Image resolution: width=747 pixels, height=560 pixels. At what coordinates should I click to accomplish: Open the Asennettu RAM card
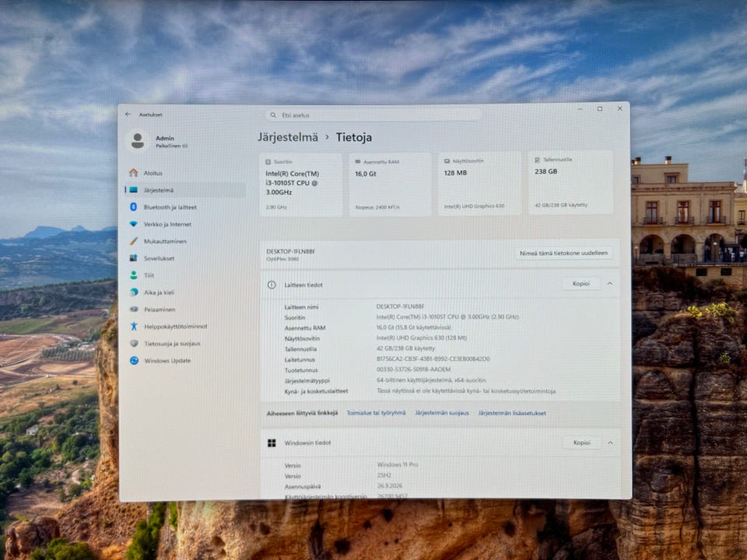coord(390,185)
